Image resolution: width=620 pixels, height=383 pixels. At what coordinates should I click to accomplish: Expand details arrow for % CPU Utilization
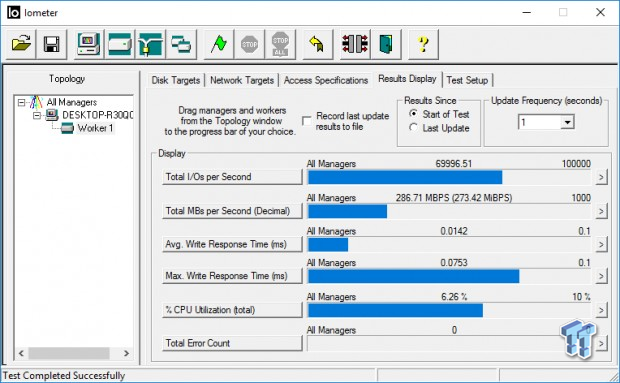pyautogui.click(x=601, y=310)
